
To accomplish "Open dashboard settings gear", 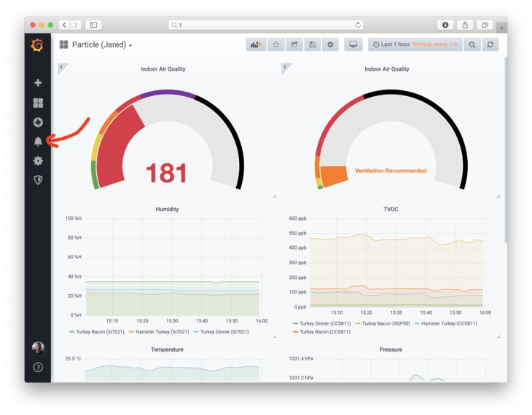I will click(x=330, y=44).
